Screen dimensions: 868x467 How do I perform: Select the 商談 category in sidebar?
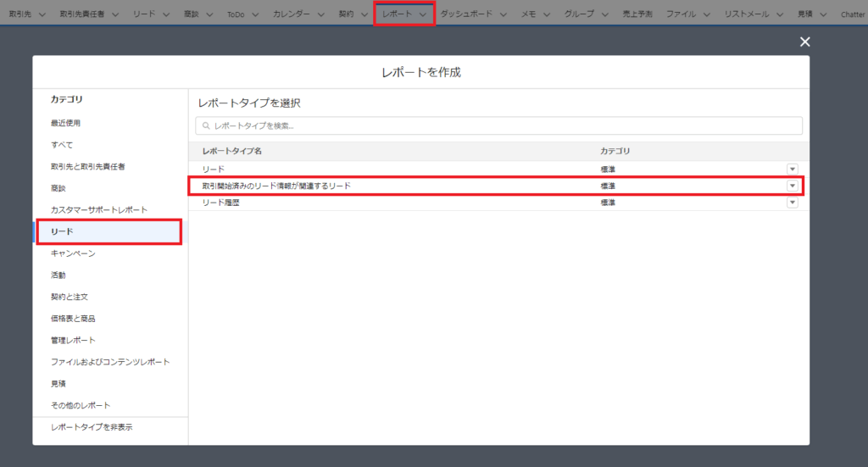(x=58, y=188)
